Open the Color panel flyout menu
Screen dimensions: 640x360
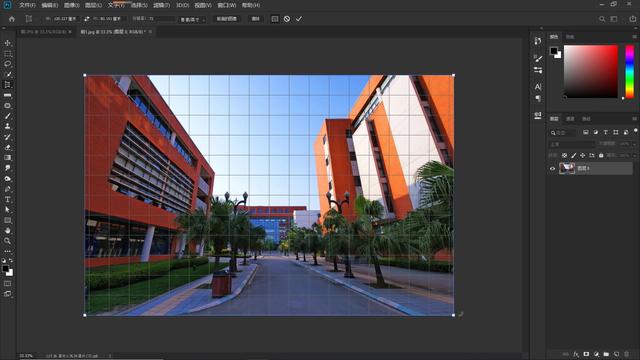tap(634, 37)
